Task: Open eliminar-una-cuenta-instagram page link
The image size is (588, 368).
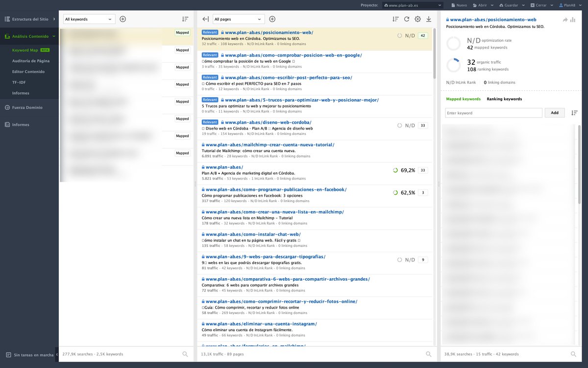Action: coord(261,324)
